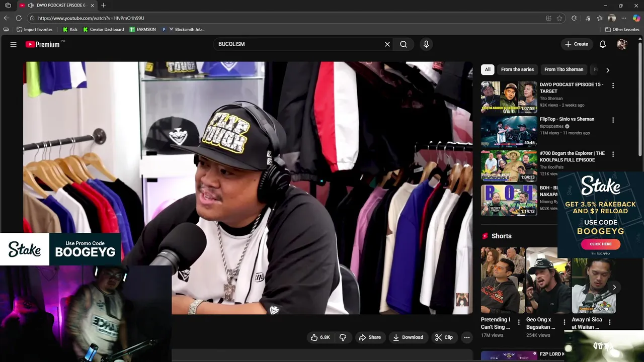Share this video
644x362 pixels.
click(370, 337)
